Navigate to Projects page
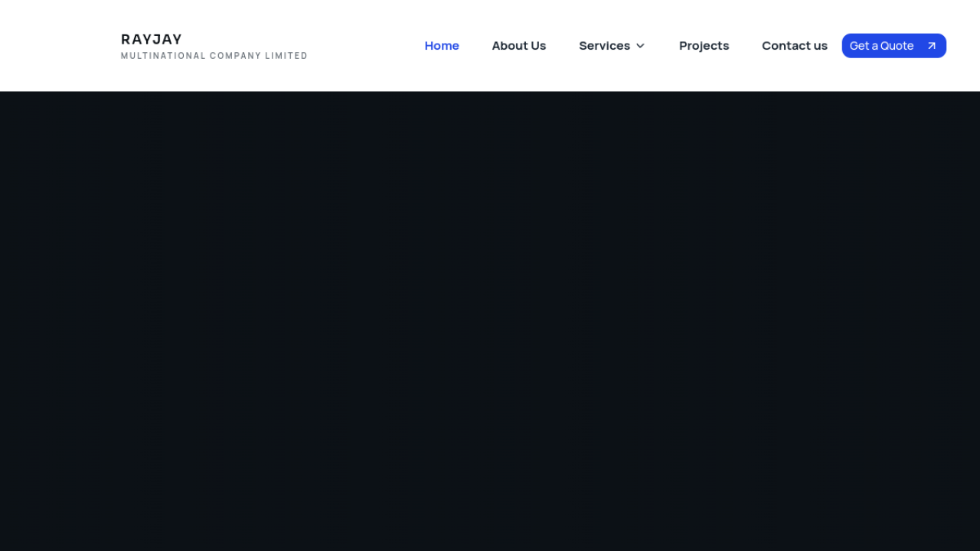Viewport: 980px width, 551px height. 704,46
